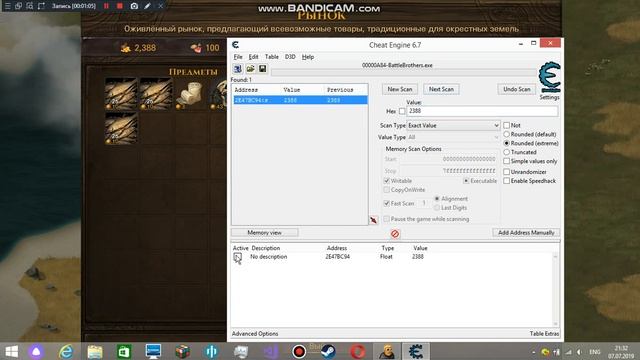Click the gold coins icon in game
640x360 pixels.
125,48
